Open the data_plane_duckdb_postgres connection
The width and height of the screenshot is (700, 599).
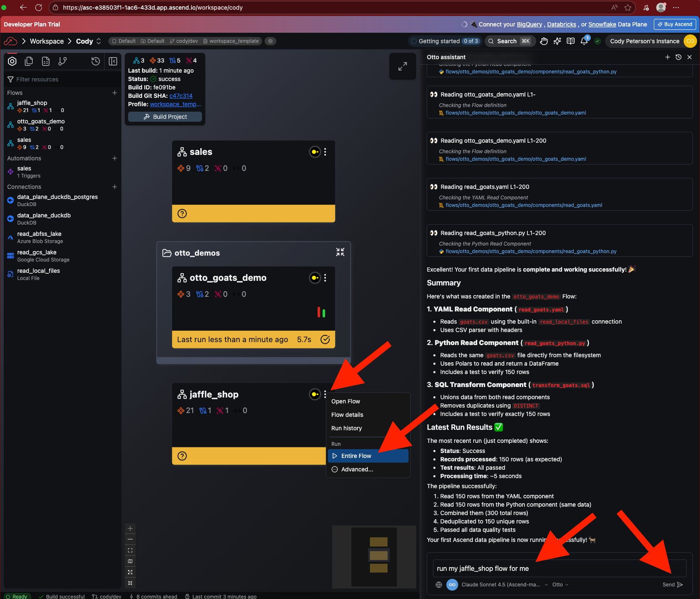(x=62, y=201)
